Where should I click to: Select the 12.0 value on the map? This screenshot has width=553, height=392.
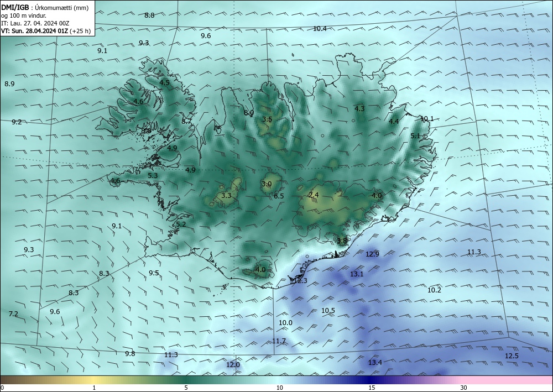[233, 364]
